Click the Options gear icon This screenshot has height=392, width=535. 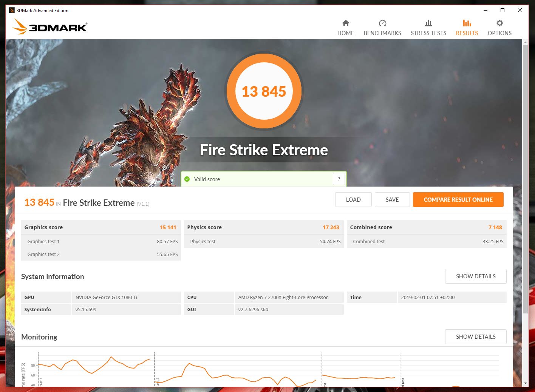pos(499,23)
